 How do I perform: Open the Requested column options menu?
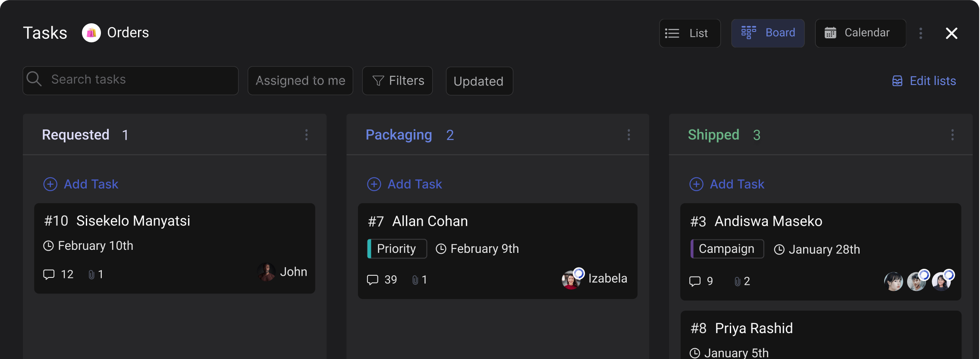pos(306,135)
